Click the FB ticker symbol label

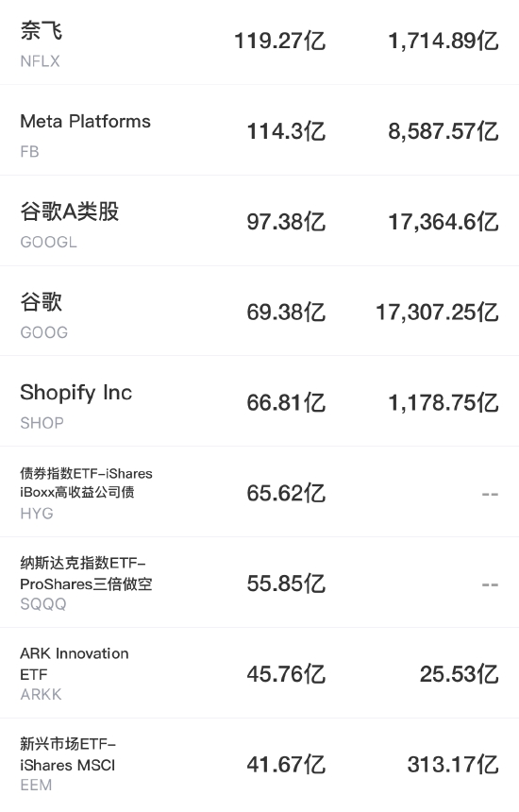click(29, 152)
